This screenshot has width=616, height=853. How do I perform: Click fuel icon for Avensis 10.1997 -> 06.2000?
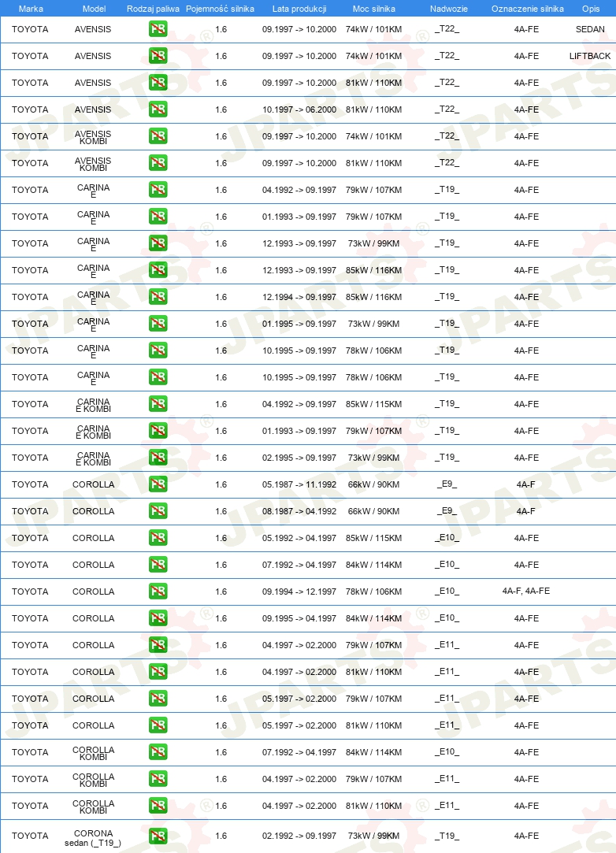click(158, 109)
